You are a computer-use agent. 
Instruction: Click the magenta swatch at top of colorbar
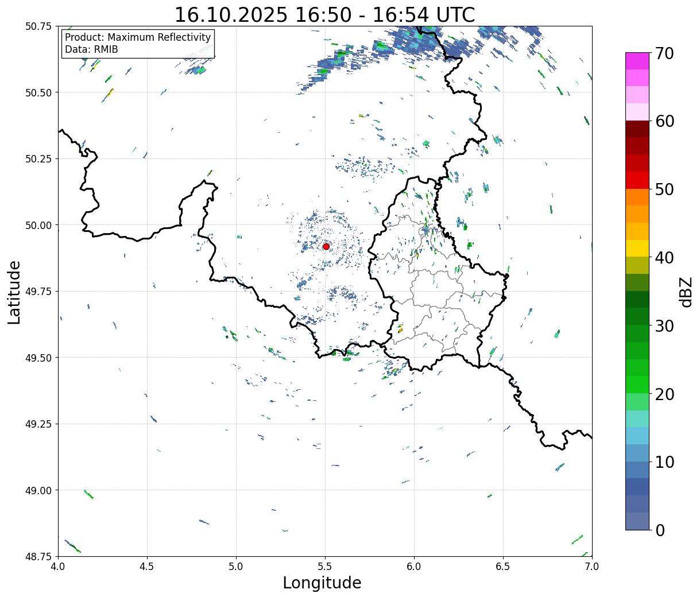637,61
